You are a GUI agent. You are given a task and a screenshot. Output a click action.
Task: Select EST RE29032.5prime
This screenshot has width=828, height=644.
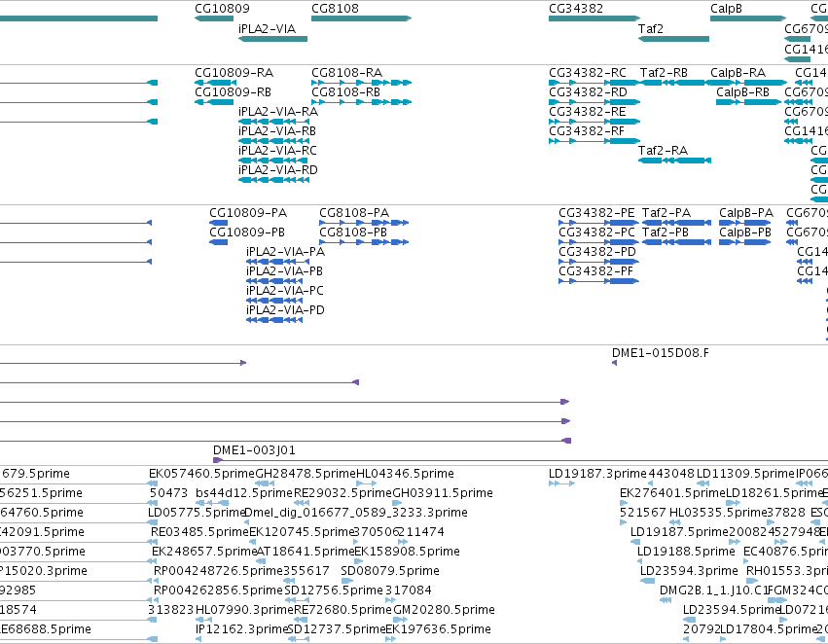[x=342, y=493]
